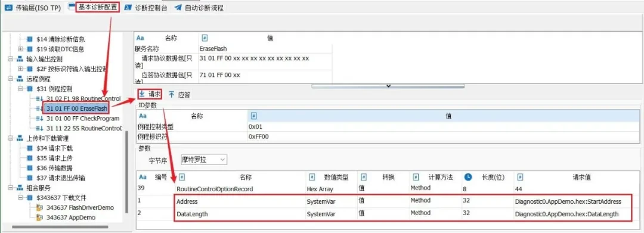Click the $35 请求上传 service icon
Screen dimensions: 644x233
pyautogui.click(x=30, y=158)
